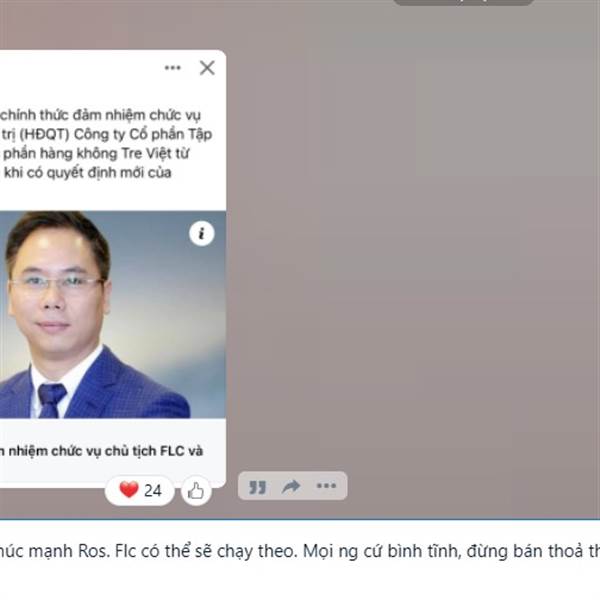Open the article photo thumbnail
Image resolution: width=600 pixels, height=600 pixels.
click(112, 315)
